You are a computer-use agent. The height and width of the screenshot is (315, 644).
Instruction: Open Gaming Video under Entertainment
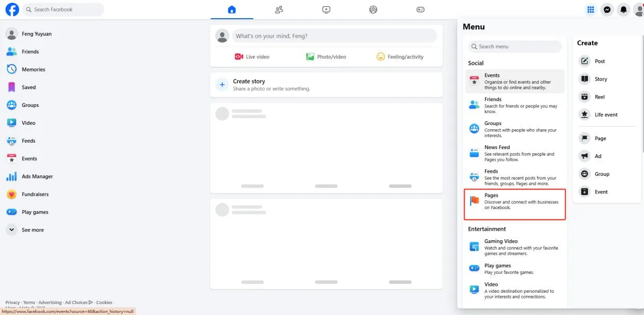515,248
